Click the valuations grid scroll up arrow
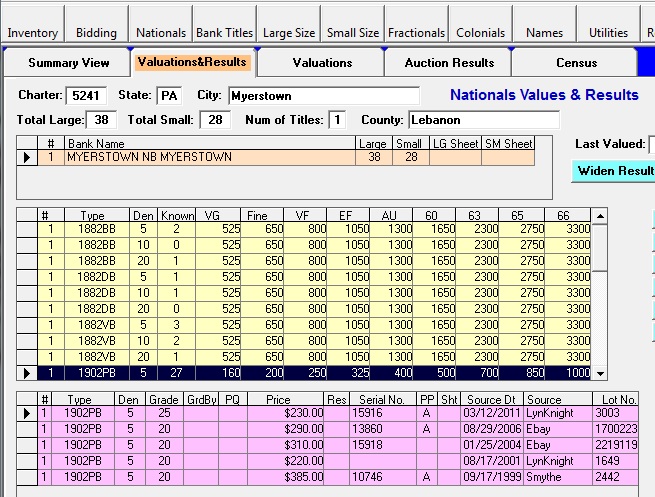This screenshot has width=655, height=497. (x=600, y=215)
